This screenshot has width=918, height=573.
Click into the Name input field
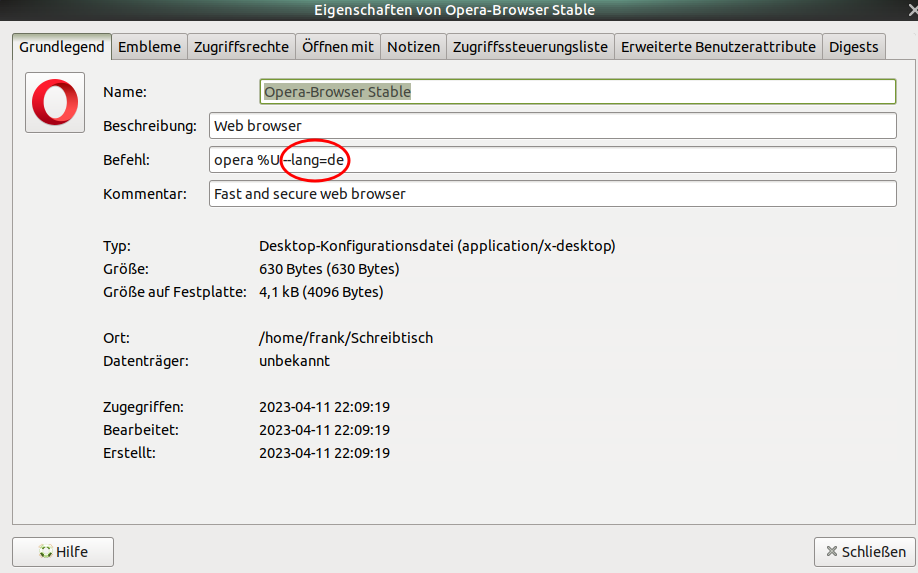pyautogui.click(x=578, y=92)
